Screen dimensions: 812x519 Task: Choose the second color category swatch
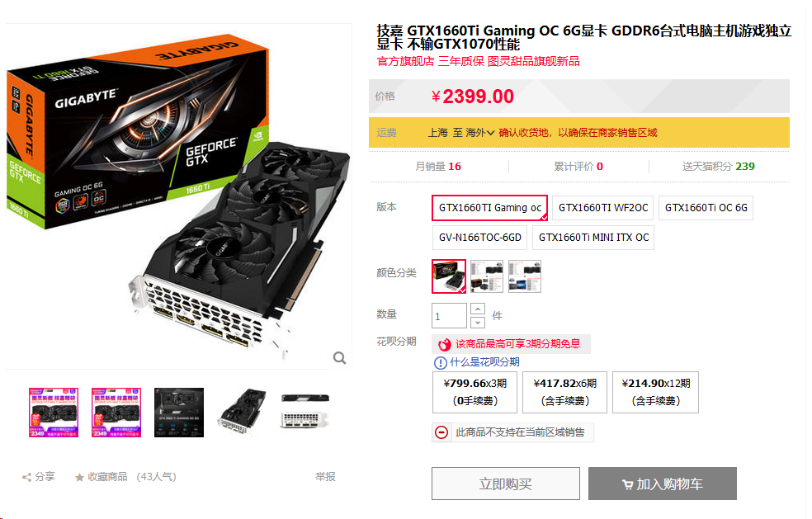pos(486,276)
